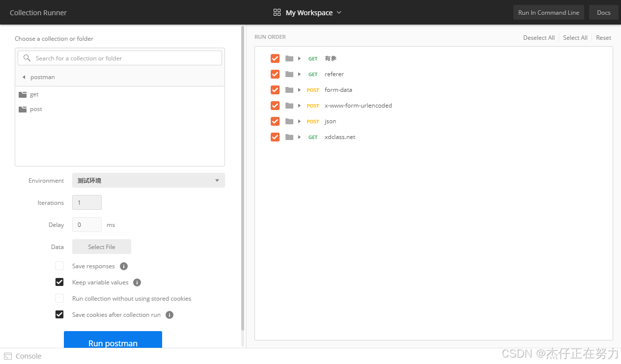The width and height of the screenshot is (621, 364).
Task: Click the 有参 request name
Action: tap(331, 58)
